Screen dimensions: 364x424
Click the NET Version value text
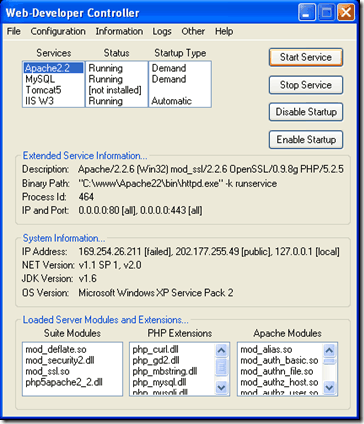(x=110, y=265)
